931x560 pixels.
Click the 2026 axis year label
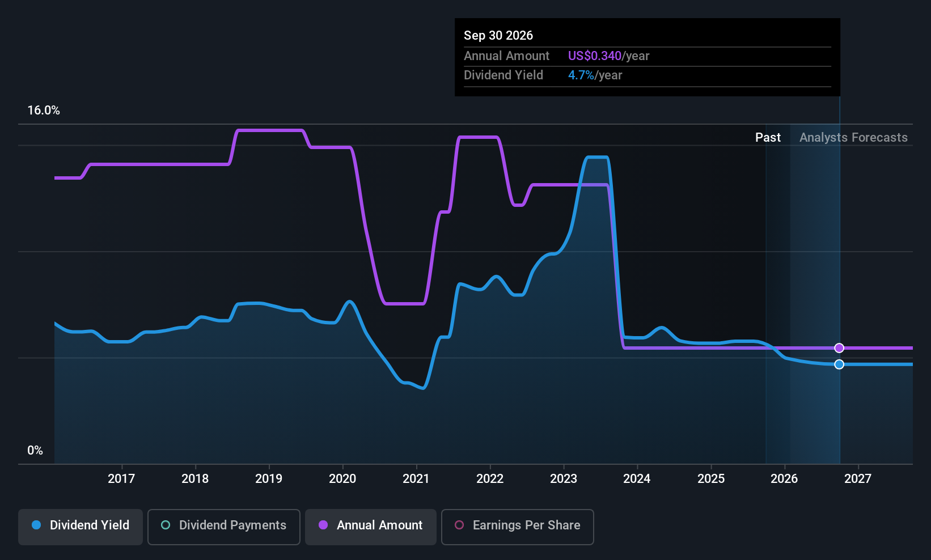784,479
